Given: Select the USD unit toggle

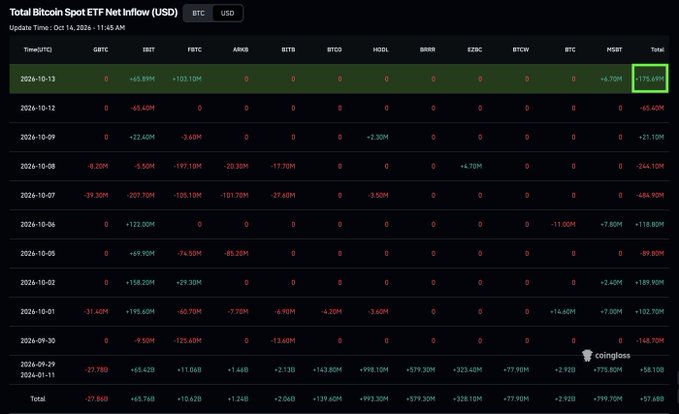Looking at the screenshot, I should [227, 13].
